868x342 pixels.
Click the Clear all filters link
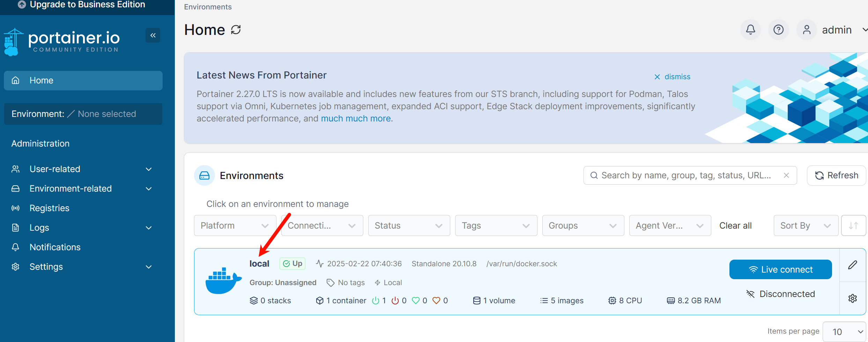pyautogui.click(x=735, y=226)
